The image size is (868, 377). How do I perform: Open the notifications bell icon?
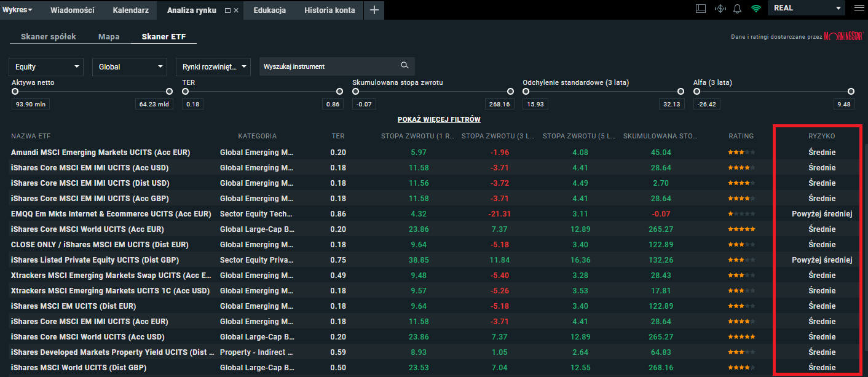(x=737, y=9)
